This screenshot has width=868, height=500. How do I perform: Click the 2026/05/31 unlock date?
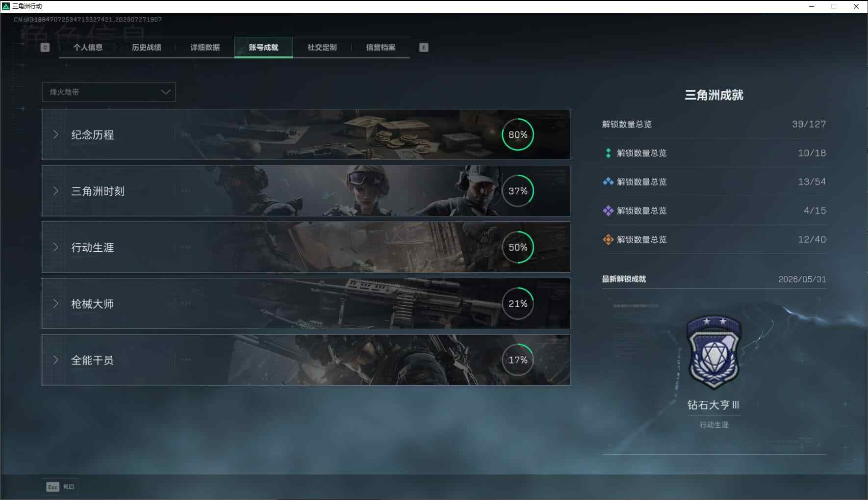802,279
